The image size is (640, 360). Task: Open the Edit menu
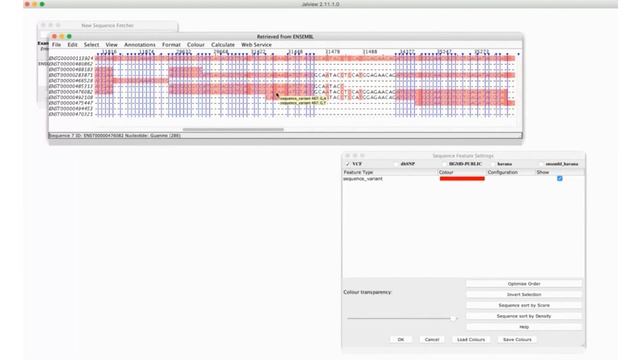72,44
